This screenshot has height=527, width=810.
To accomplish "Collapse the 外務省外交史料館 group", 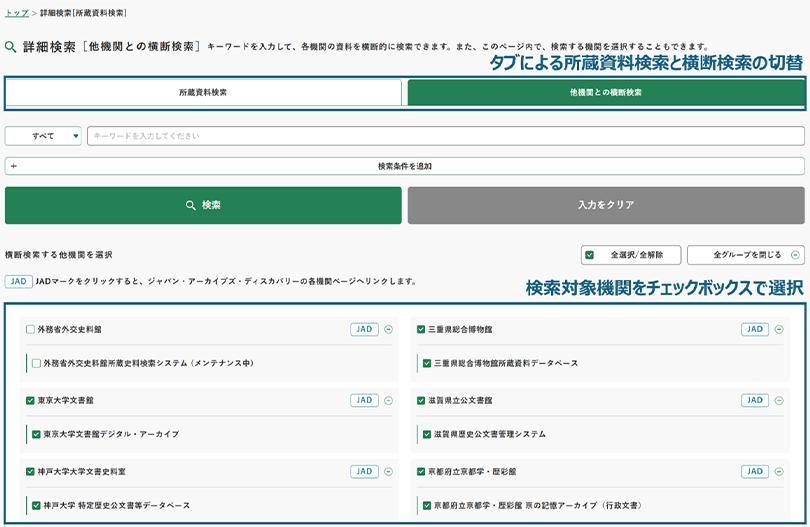I will 388,329.
